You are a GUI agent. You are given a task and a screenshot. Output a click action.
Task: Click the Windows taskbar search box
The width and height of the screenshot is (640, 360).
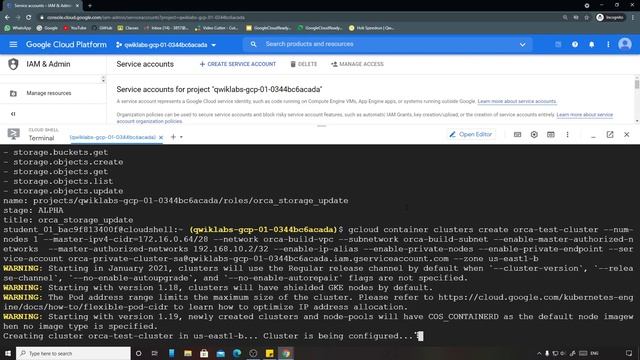point(73,353)
